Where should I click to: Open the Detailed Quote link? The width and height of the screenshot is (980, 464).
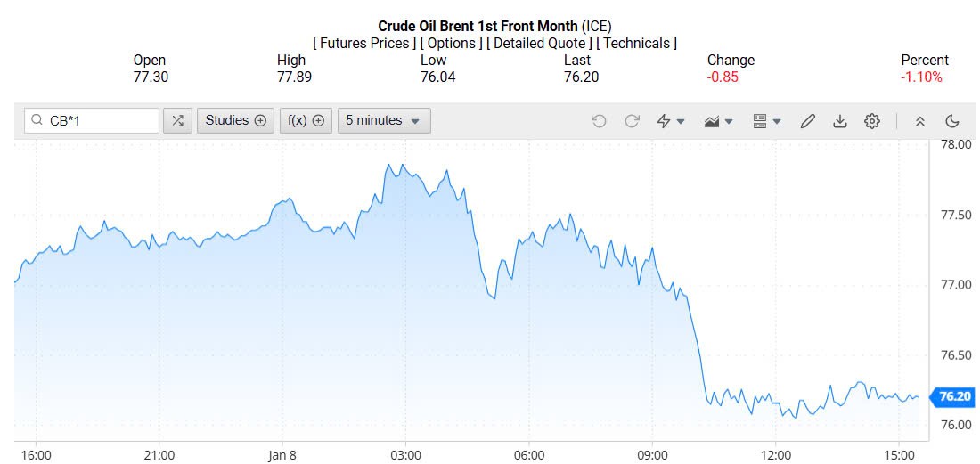tap(540, 43)
